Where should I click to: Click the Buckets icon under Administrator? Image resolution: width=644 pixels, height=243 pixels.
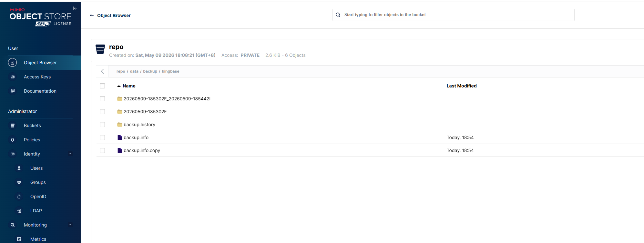click(13, 126)
